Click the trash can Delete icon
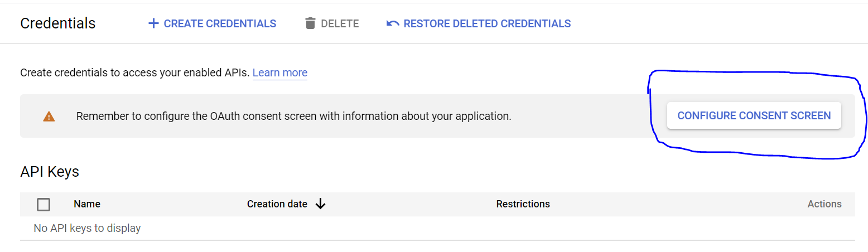 click(310, 23)
